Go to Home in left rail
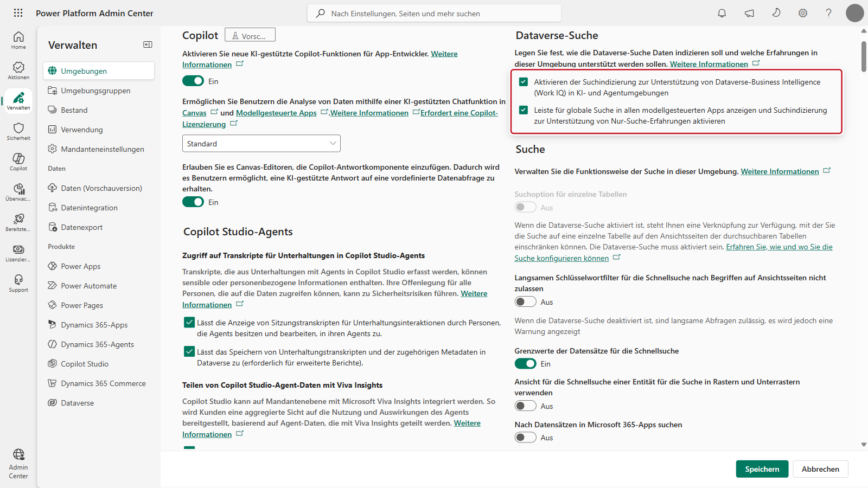 click(x=18, y=40)
